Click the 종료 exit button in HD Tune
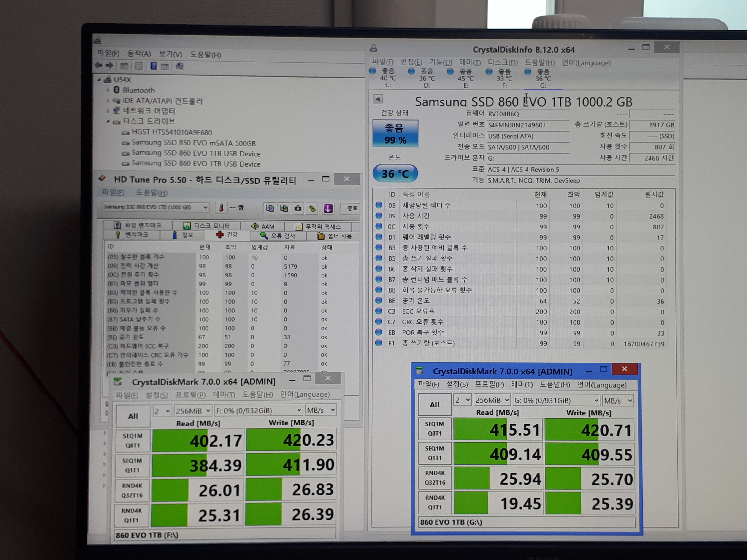 click(351, 208)
